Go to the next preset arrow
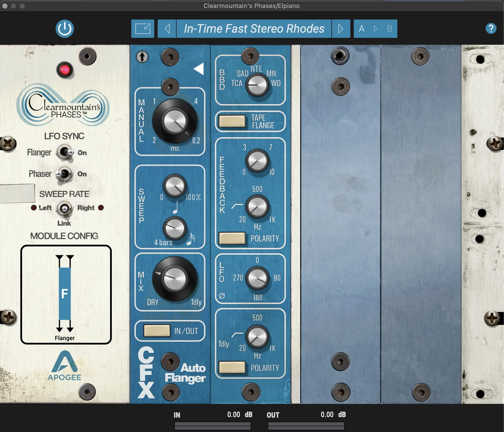The height and width of the screenshot is (432, 504). click(x=341, y=29)
